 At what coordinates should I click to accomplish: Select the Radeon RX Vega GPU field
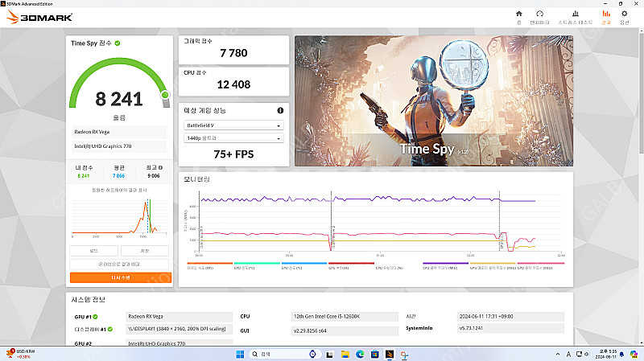click(x=179, y=316)
